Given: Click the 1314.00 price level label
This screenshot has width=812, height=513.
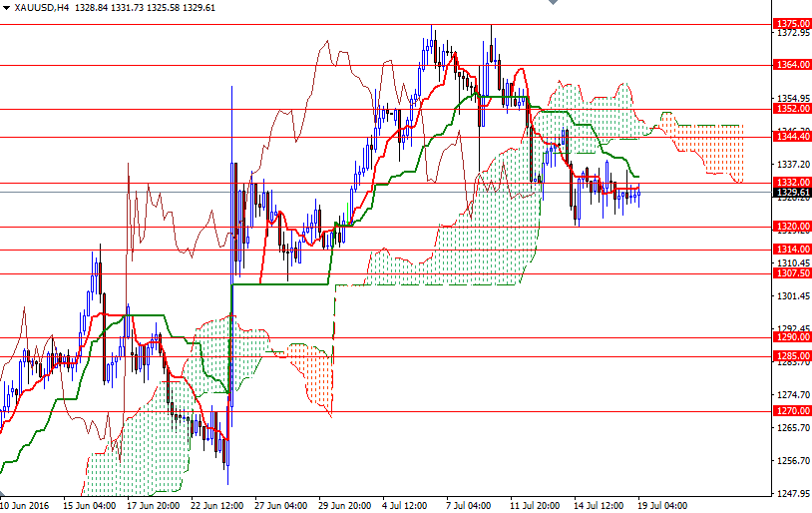Looking at the screenshot, I should (792, 250).
